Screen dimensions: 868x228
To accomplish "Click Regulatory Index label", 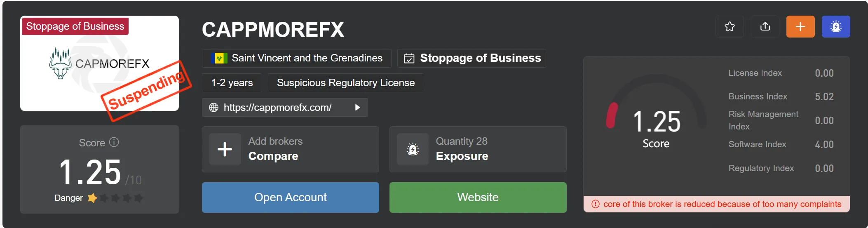I will (761, 168).
